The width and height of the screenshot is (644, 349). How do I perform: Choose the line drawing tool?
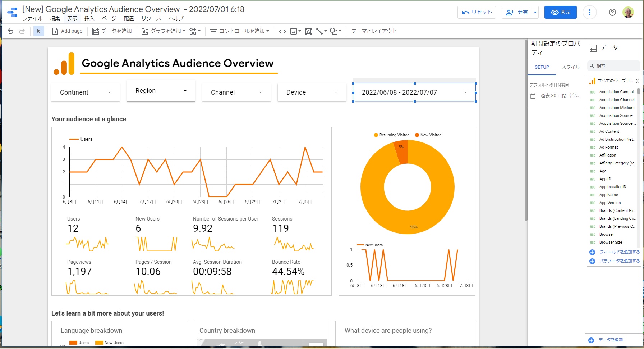pyautogui.click(x=319, y=31)
